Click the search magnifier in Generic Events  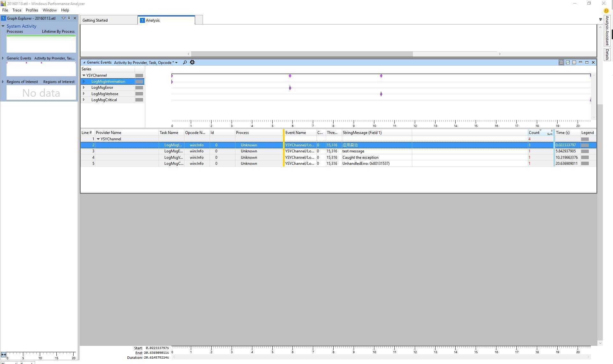point(185,62)
